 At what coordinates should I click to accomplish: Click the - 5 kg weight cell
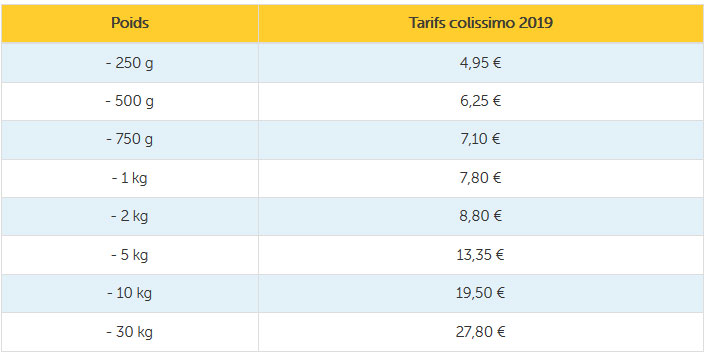pyautogui.click(x=130, y=255)
